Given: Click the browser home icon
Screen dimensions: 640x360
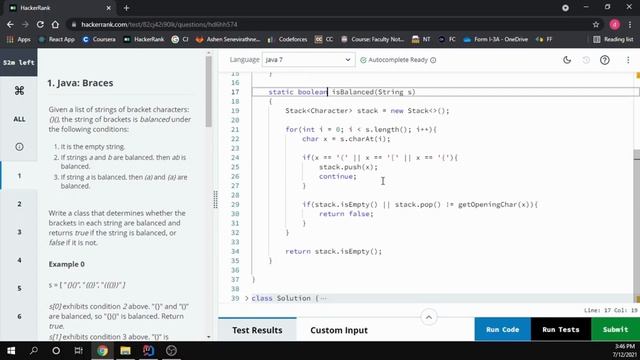Looking at the screenshot, I should click(x=55, y=24).
